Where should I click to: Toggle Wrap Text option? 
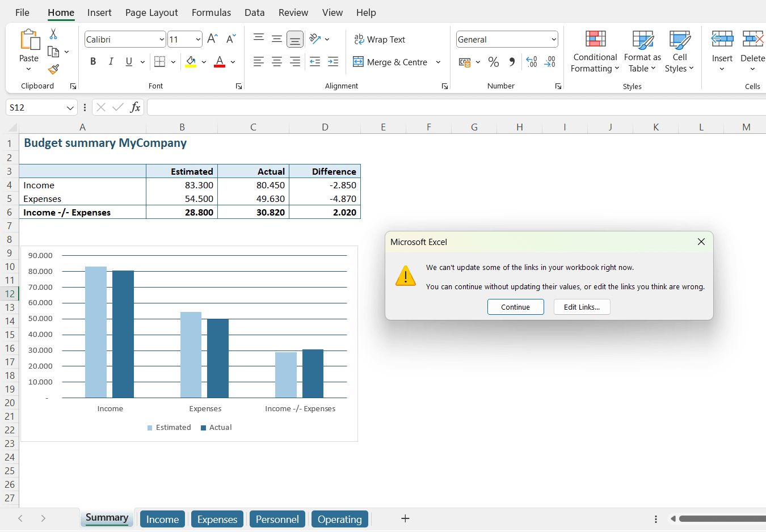pyautogui.click(x=380, y=39)
